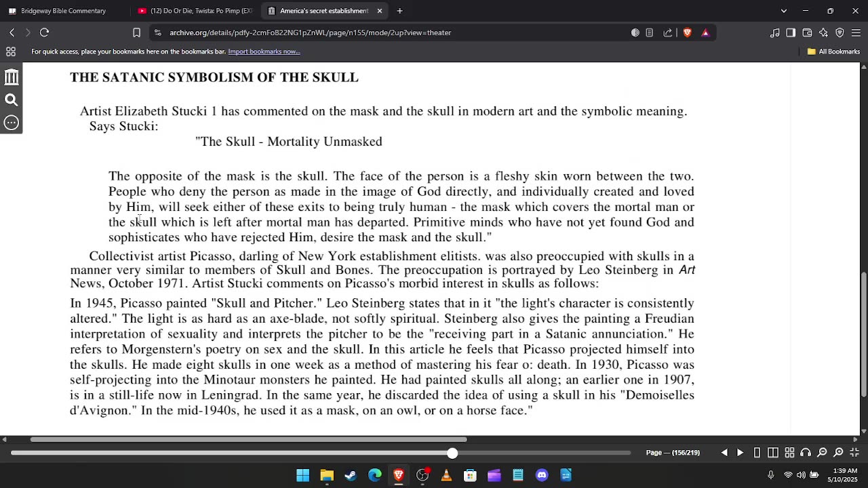Image resolution: width=868 pixels, height=488 pixels.
Task: Open the Brave main hamburger menu
Action: click(x=856, y=33)
